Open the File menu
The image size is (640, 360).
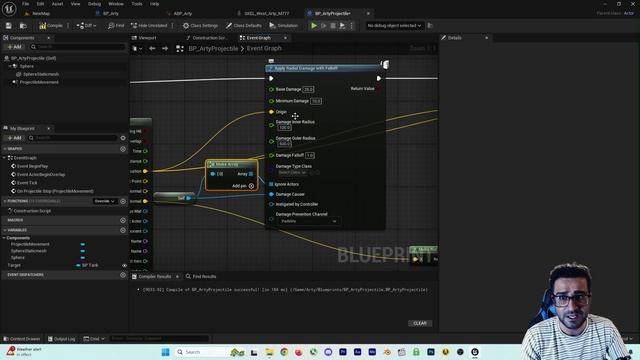click(x=25, y=4)
